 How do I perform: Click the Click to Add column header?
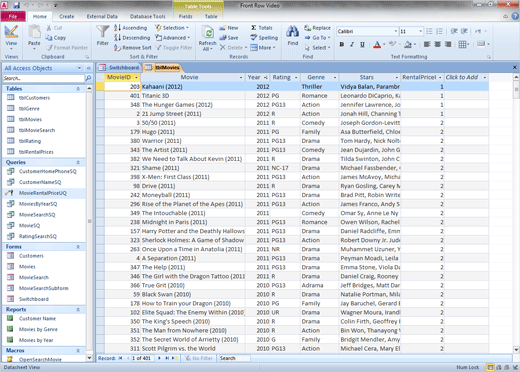tap(462, 77)
